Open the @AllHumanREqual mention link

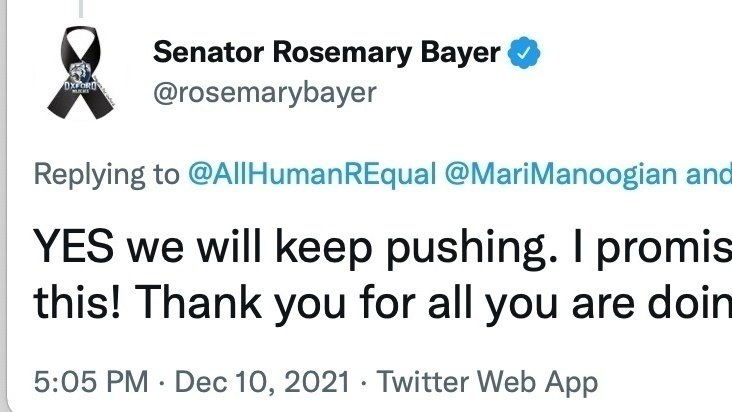click(312, 174)
